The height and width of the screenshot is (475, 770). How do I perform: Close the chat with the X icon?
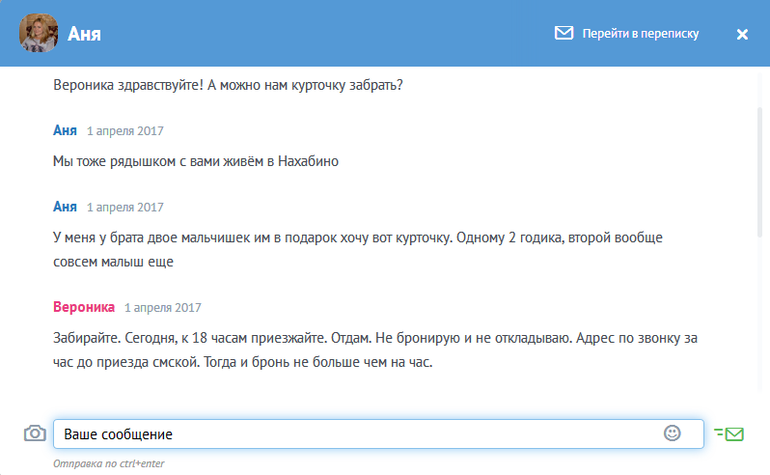click(x=742, y=34)
